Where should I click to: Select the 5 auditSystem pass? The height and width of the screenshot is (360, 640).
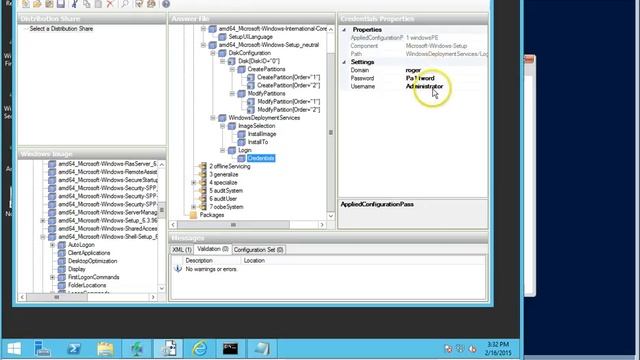(x=226, y=191)
